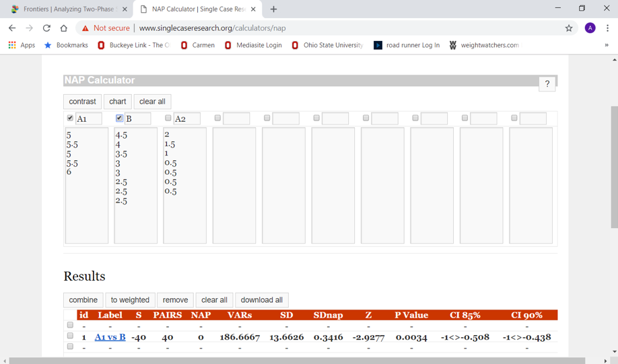Open the A1 vs B result link
618x364 pixels.
[110, 337]
